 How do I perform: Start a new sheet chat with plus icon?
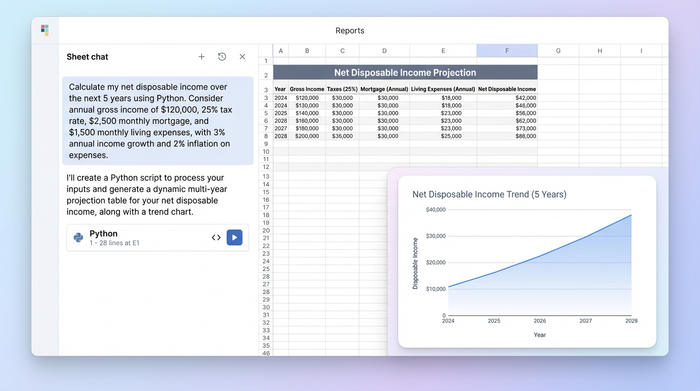[x=201, y=57]
